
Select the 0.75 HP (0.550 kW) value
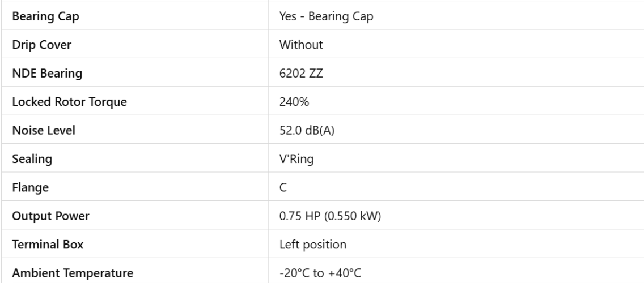coord(324,216)
